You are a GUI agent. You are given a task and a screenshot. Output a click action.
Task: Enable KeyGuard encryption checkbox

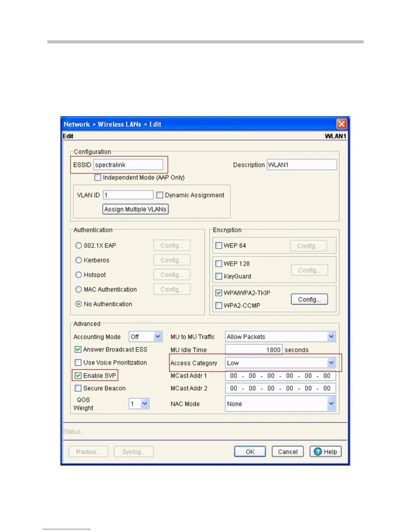click(219, 276)
